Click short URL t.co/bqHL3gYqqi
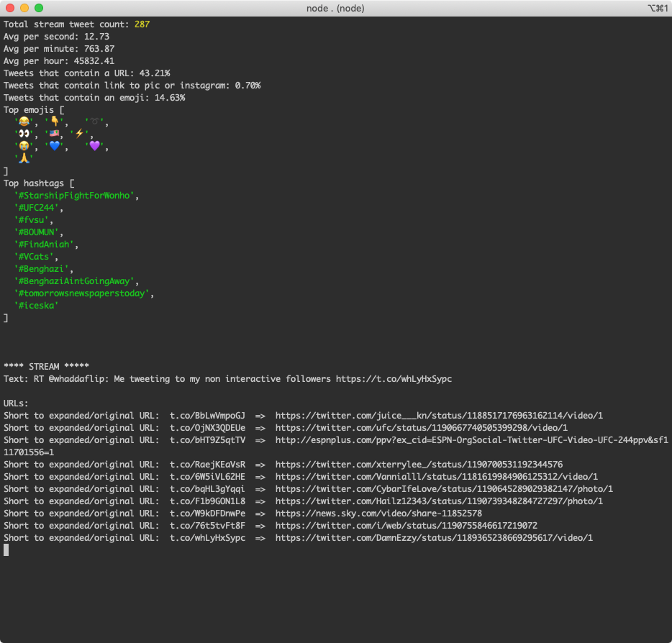672x643 pixels. [x=207, y=489]
